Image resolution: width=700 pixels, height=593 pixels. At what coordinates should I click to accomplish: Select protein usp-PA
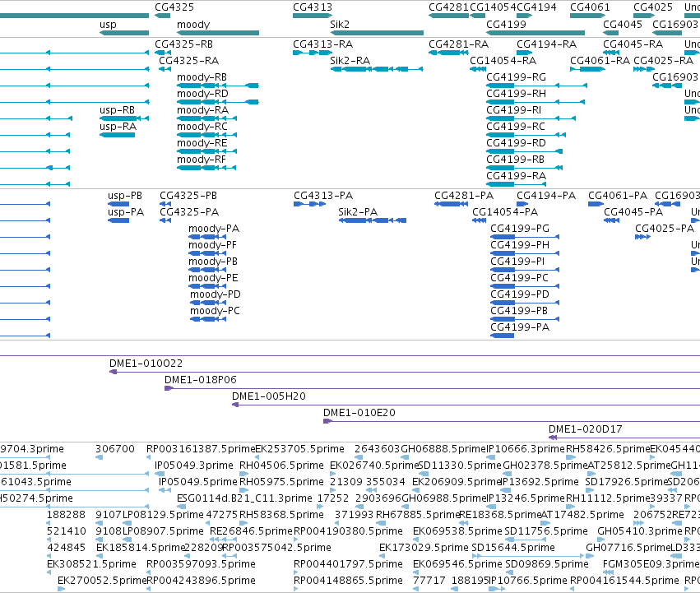[x=126, y=212]
